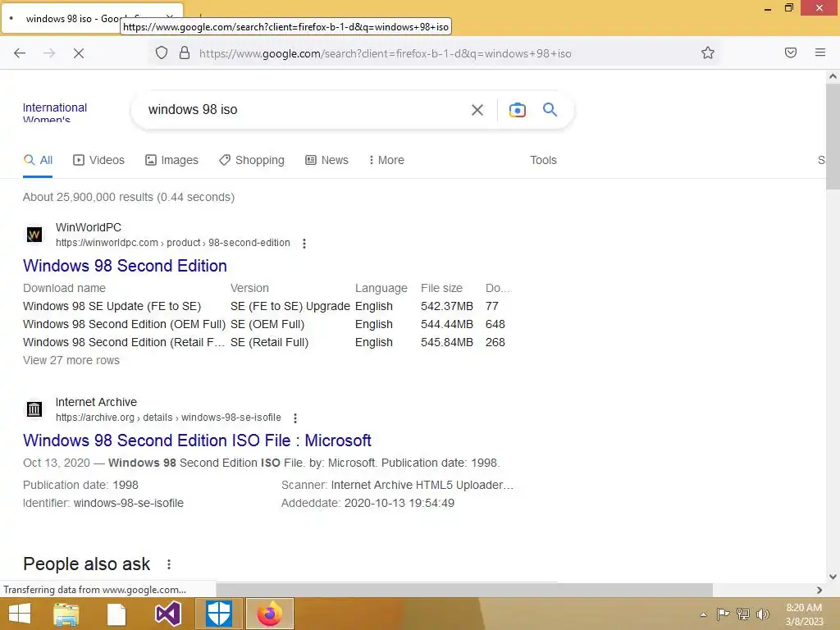Click the scroll up arrow
Screen dimensions: 840x630
point(833,76)
